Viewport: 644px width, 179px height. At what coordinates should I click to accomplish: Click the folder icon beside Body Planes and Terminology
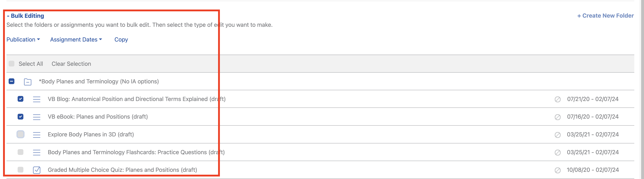coord(28,81)
